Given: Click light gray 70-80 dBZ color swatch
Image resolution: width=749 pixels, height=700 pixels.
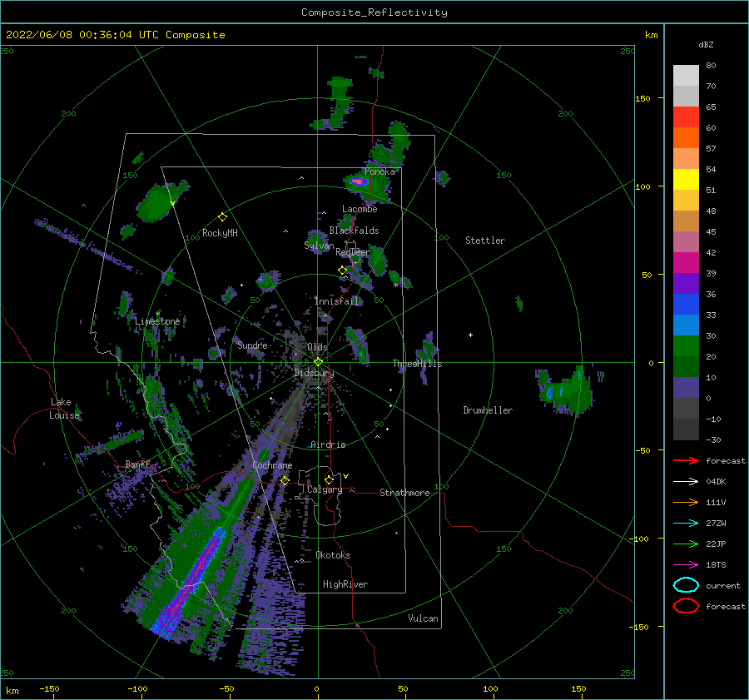Looking at the screenshot, I should click(686, 76).
